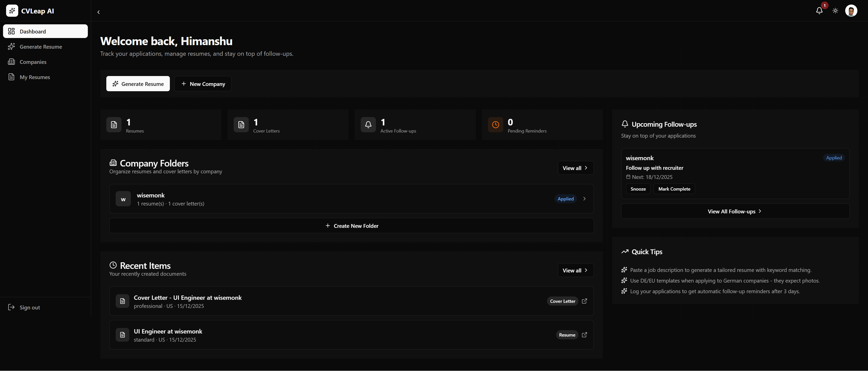
Task: Click the Active Follow-ups bell icon
Action: 368,125
